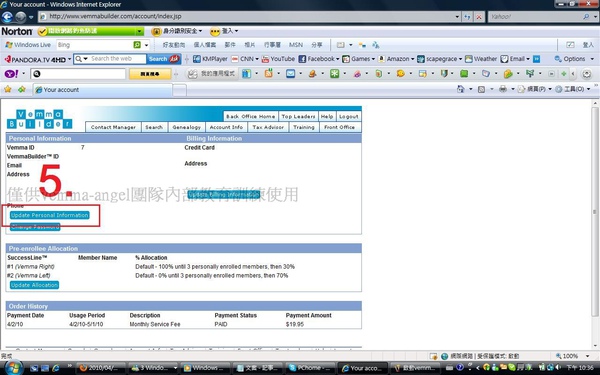Click into the Bing search box

pos(95,45)
